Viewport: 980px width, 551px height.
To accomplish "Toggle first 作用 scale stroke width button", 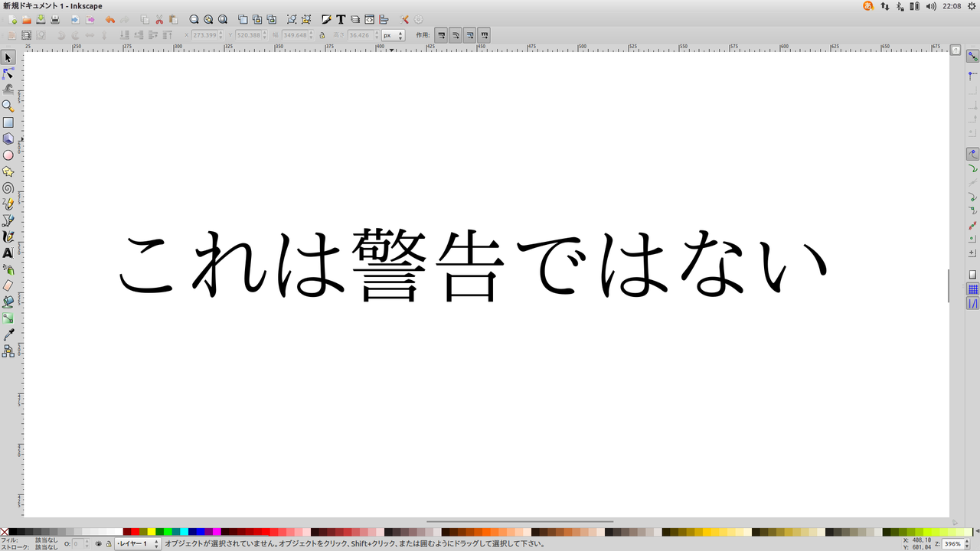I will pos(442,35).
